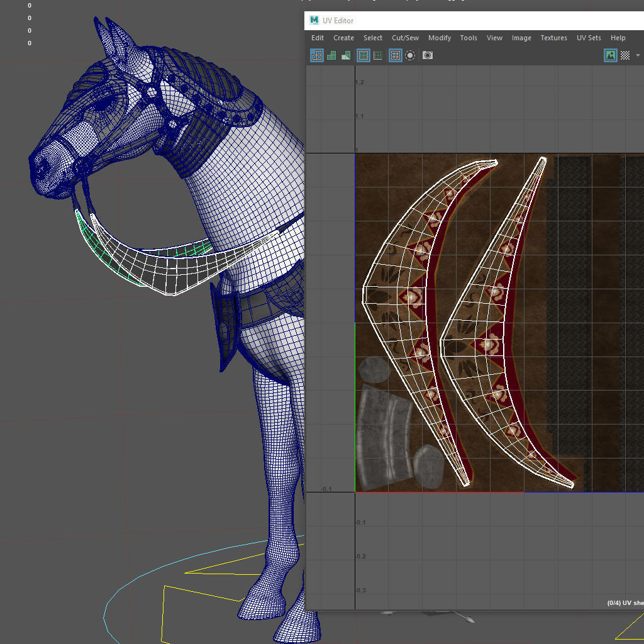Viewport: 644px width, 644px height.
Task: Click the "1.2" grid axis label
Action: (x=360, y=82)
